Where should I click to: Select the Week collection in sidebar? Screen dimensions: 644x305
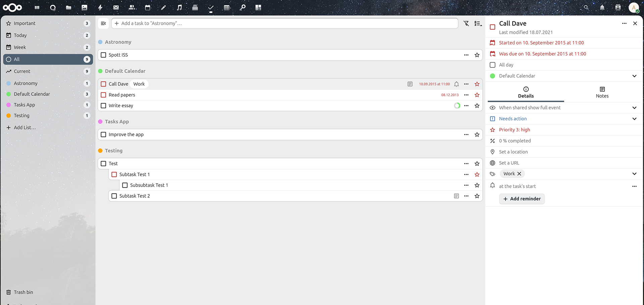[20, 47]
